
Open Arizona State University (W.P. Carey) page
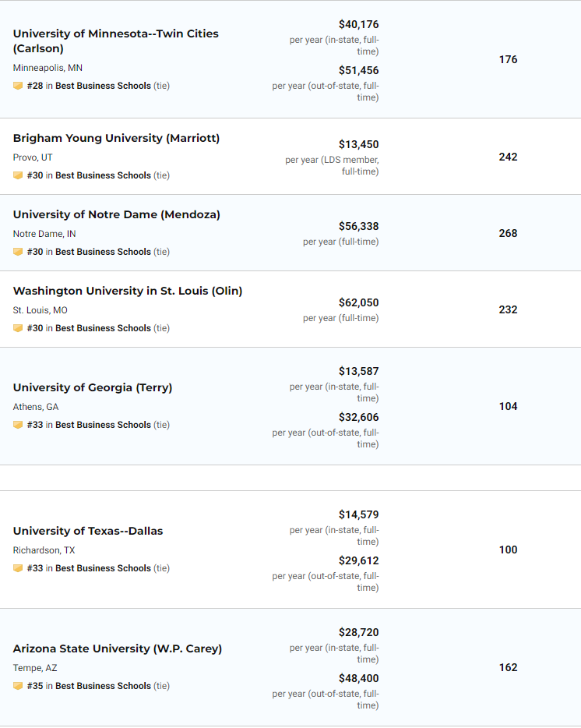click(118, 648)
